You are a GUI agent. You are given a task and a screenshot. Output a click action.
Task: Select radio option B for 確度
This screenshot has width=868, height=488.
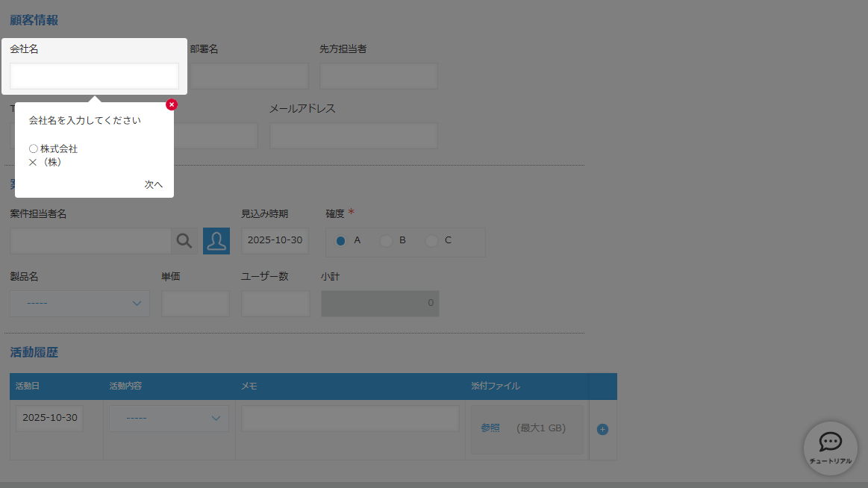[386, 241]
